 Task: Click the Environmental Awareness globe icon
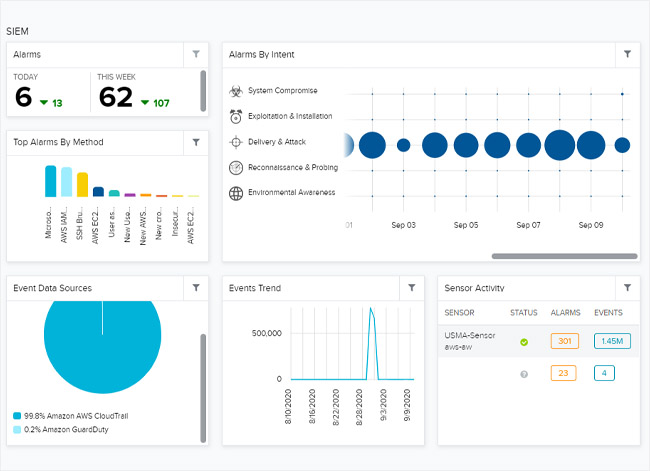[236, 193]
